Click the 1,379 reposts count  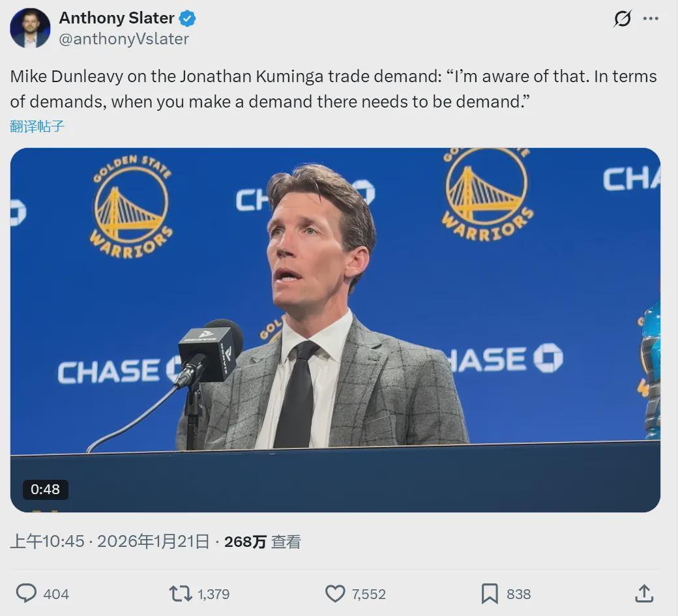click(213, 594)
